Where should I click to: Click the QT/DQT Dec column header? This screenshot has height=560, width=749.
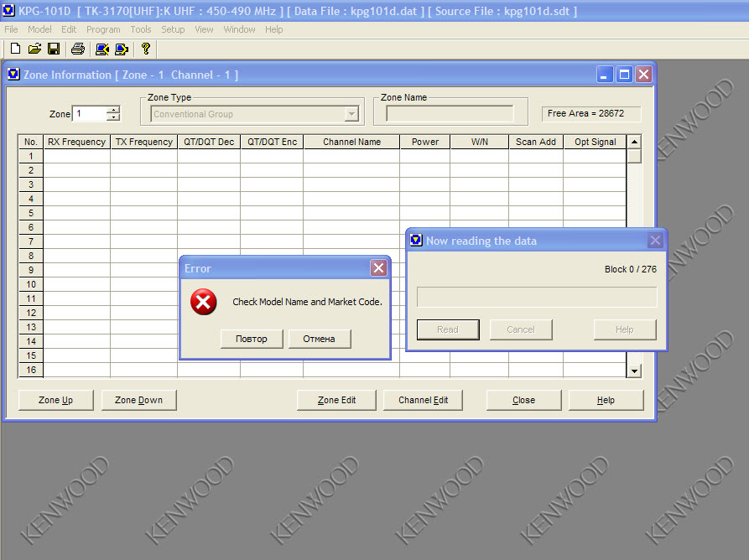click(x=209, y=142)
